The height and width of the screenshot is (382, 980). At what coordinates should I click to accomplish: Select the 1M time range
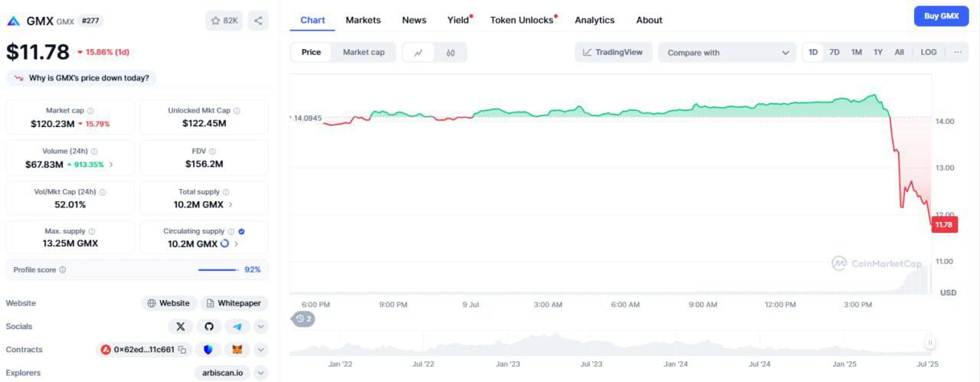coord(857,52)
